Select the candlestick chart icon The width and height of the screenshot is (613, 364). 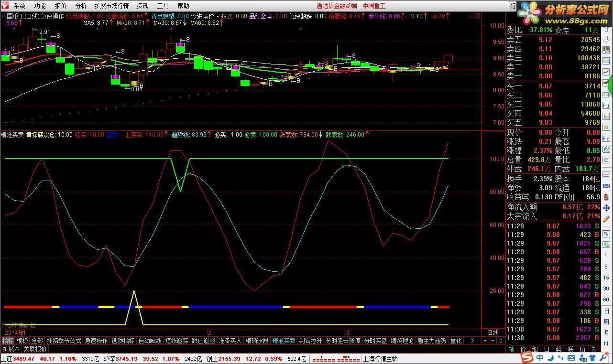(x=606, y=83)
